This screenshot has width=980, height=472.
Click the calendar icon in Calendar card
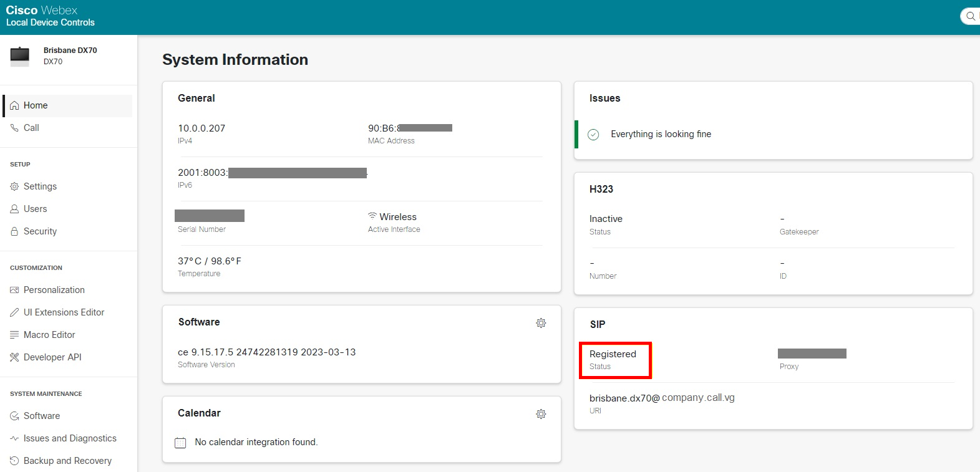pos(180,443)
